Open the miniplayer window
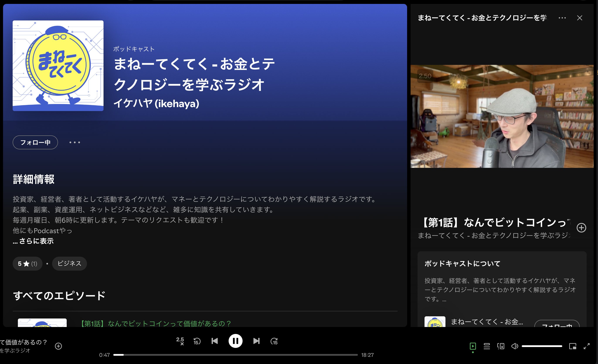This screenshot has width=598, height=364. [x=573, y=346]
